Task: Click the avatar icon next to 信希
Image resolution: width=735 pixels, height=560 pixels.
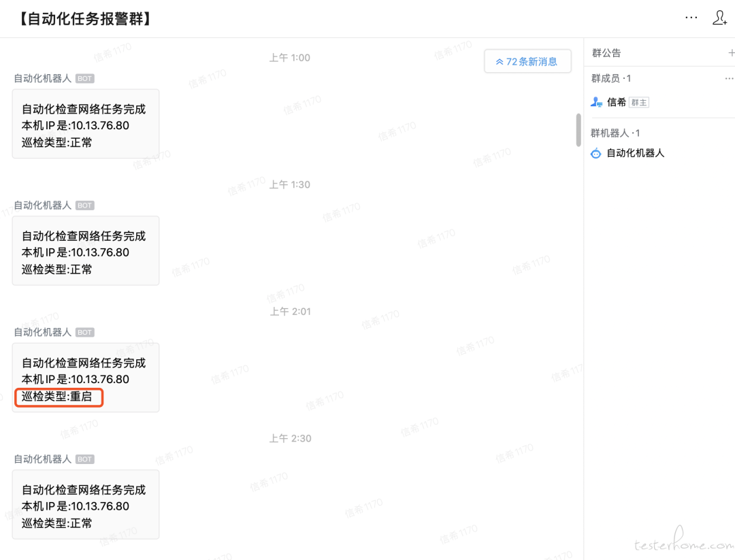Action: point(595,101)
